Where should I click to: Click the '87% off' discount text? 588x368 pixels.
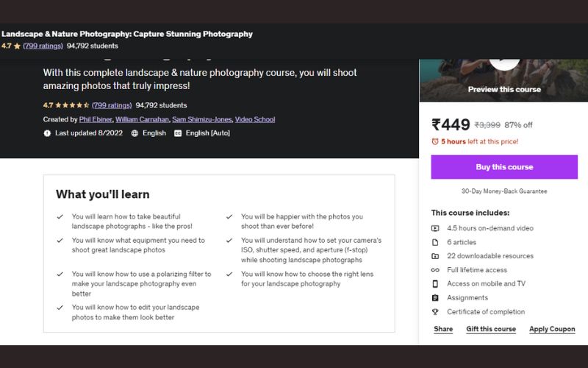pyautogui.click(x=518, y=125)
